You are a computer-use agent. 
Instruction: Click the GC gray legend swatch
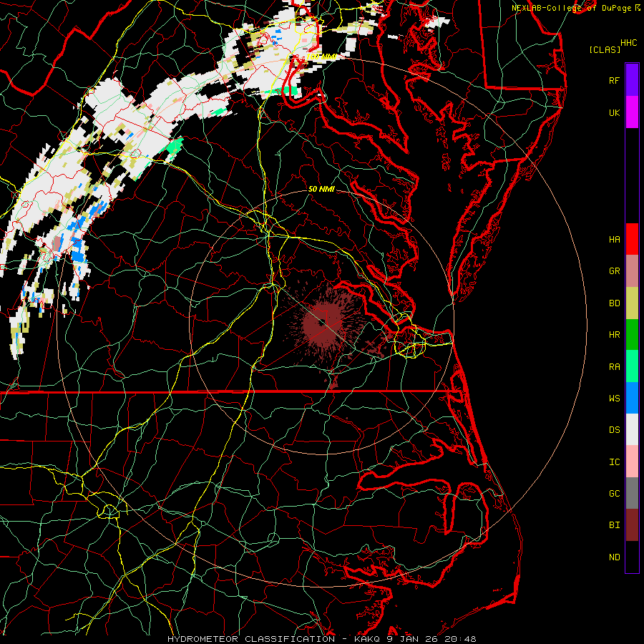pos(632,493)
